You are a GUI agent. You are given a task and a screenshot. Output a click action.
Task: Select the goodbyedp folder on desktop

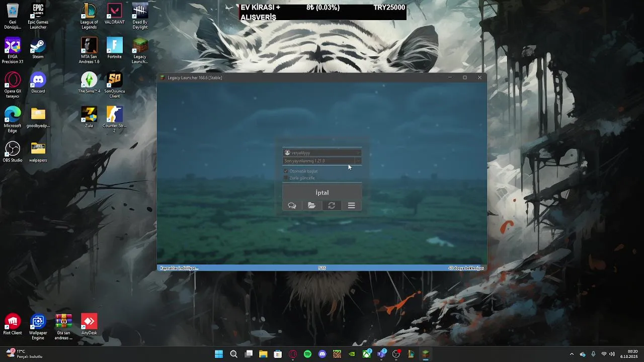tap(38, 118)
